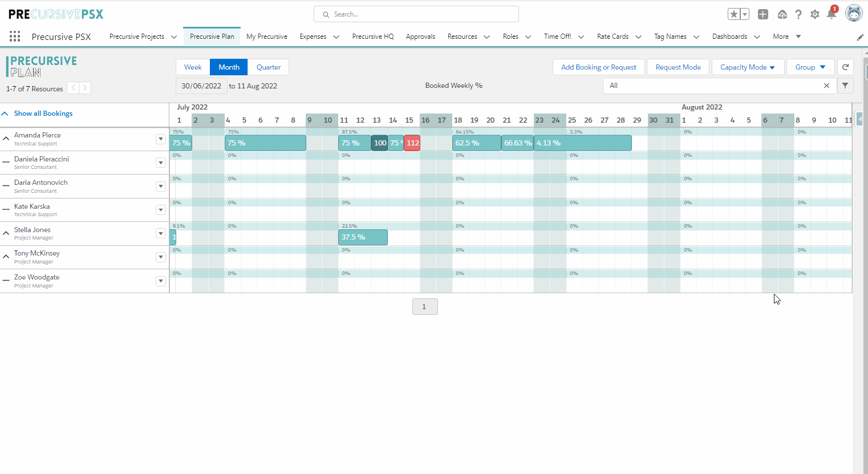Image resolution: width=868 pixels, height=474 pixels.
Task: Open the Capacity Mode dropdown
Action: (x=748, y=67)
